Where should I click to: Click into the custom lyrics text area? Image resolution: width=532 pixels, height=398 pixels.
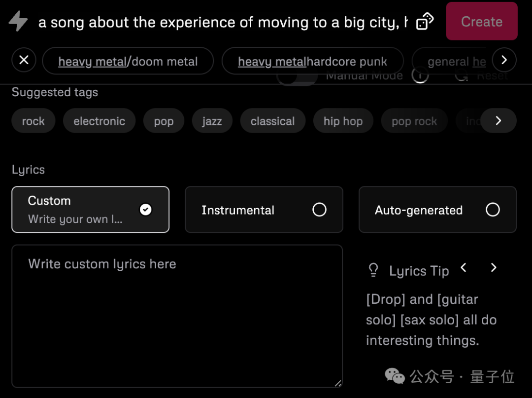pyautogui.click(x=177, y=316)
